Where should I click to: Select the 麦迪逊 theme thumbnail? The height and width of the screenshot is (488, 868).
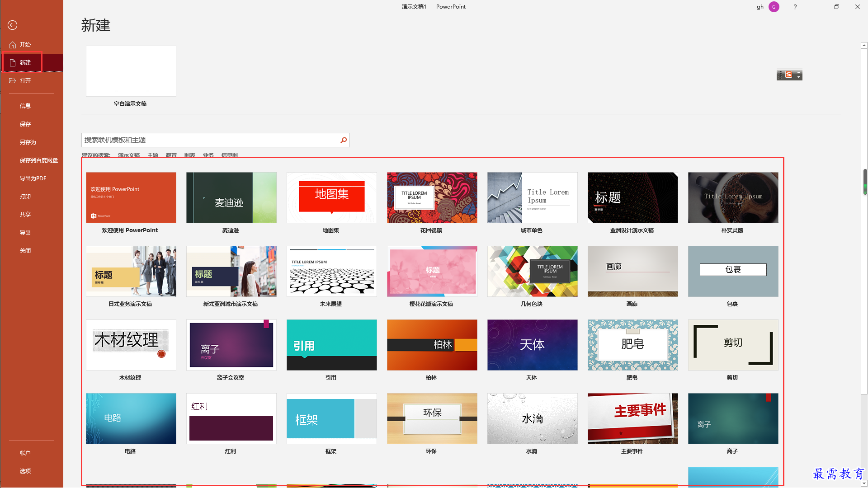click(231, 197)
